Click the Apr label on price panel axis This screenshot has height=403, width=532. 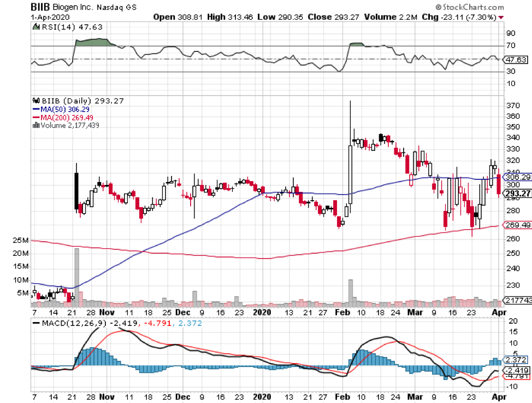499,312
